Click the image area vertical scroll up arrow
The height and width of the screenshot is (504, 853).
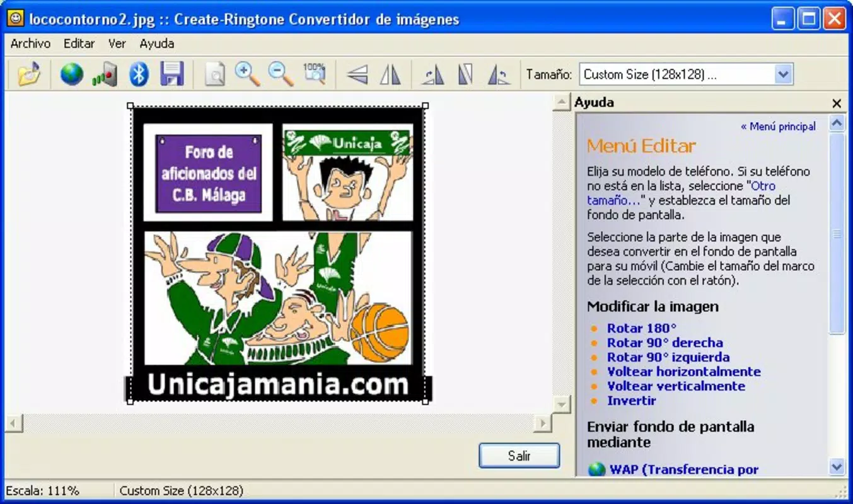[x=560, y=103]
